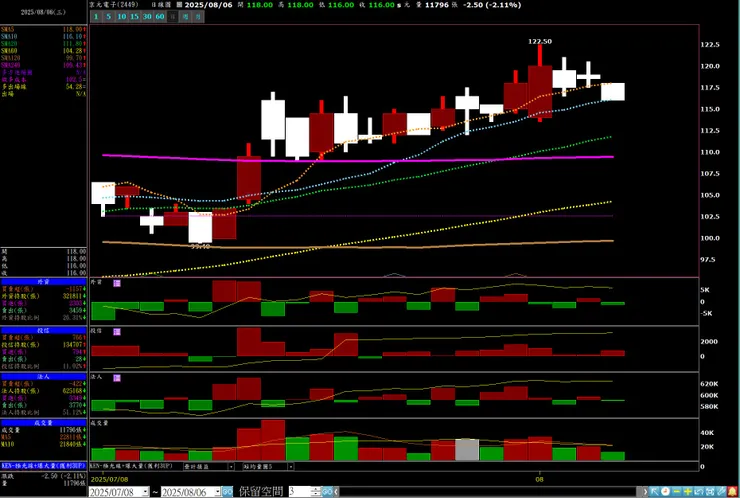This screenshot has width=740, height=498.
Task: Click the blue 法人 panel header
Action: point(43,377)
